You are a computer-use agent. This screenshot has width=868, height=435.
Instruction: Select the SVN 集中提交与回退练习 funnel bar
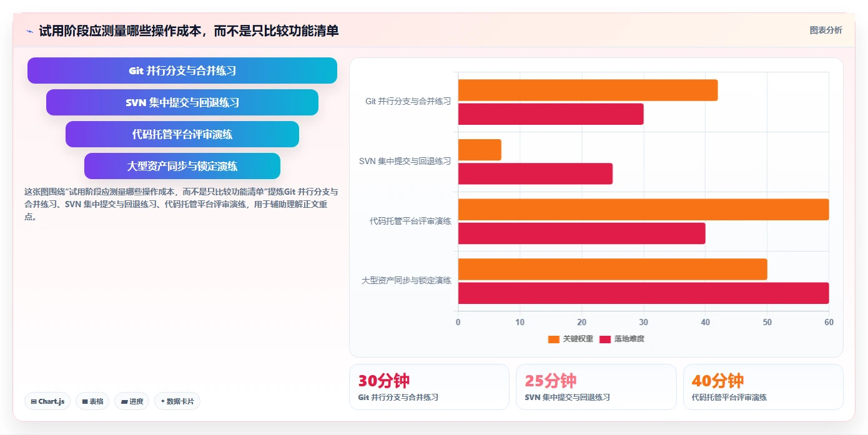pos(182,102)
